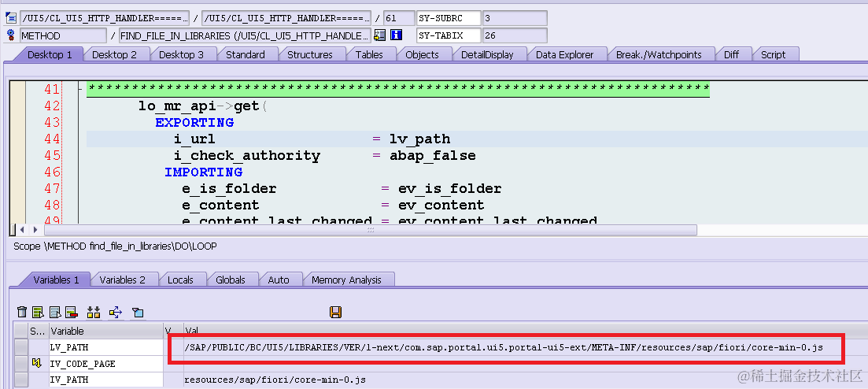
Task: Click i_check_authority on line 45
Action: [247, 156]
